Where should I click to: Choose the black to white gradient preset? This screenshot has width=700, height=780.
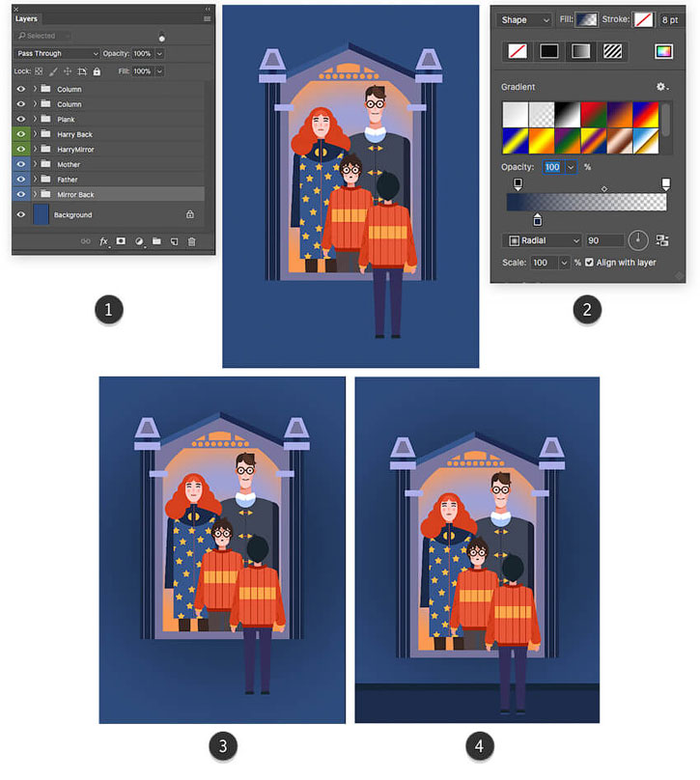coord(568,115)
